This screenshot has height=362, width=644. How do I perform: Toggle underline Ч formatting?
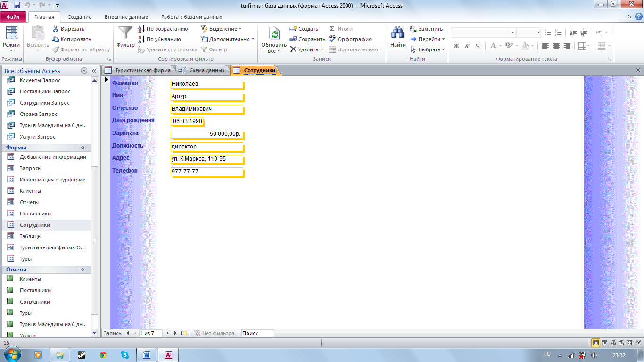click(478, 46)
